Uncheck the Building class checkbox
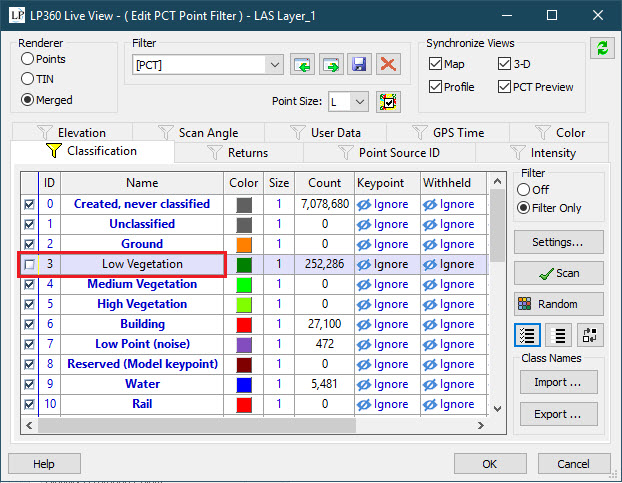 click(x=29, y=325)
